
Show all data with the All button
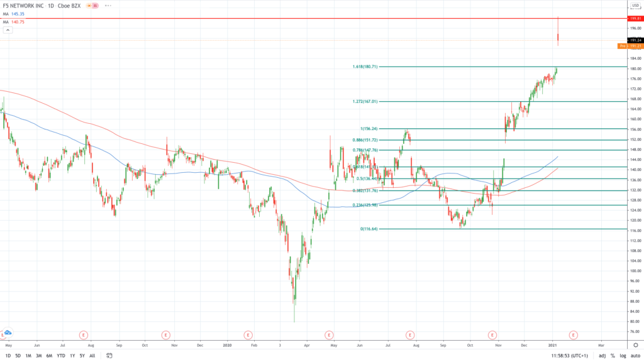pyautogui.click(x=93, y=356)
